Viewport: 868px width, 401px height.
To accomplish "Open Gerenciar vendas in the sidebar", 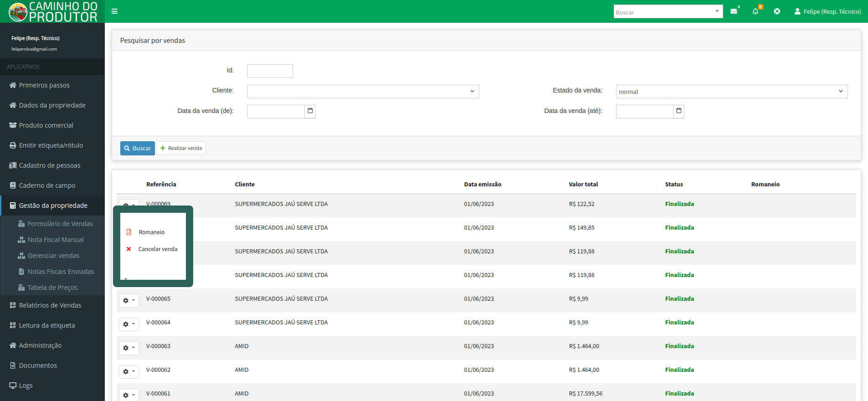I will click(x=53, y=256).
